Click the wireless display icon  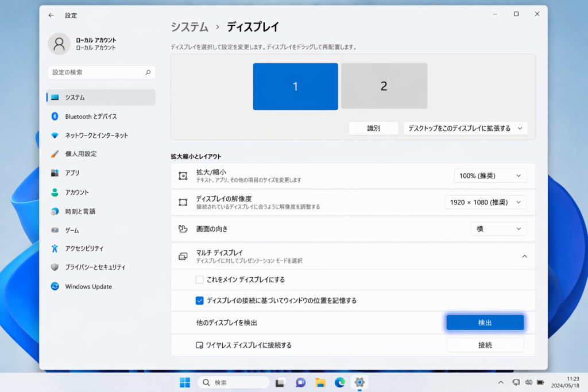pos(199,345)
